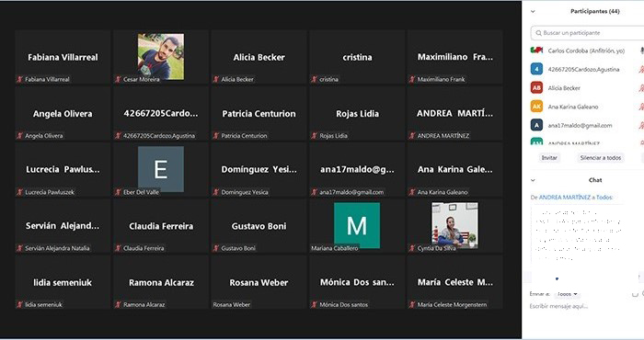Click the Buscar un participante search field
The width and height of the screenshot is (644, 340).
click(587, 33)
